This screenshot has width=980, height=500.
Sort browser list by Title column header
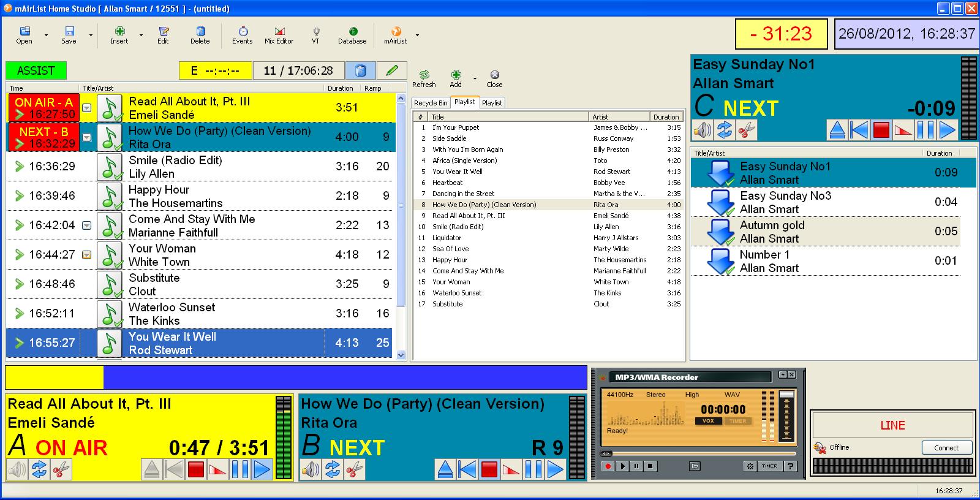point(509,116)
